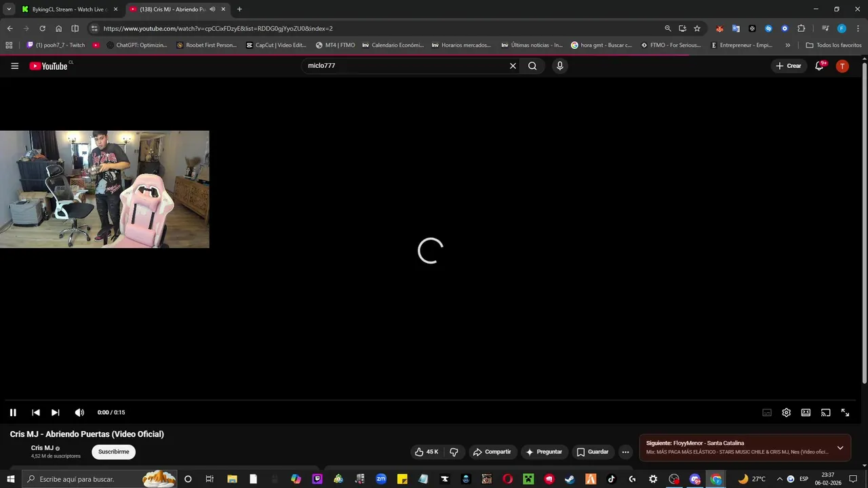Switch to theater mode view
This screenshot has height=488, width=868.
coord(806,412)
